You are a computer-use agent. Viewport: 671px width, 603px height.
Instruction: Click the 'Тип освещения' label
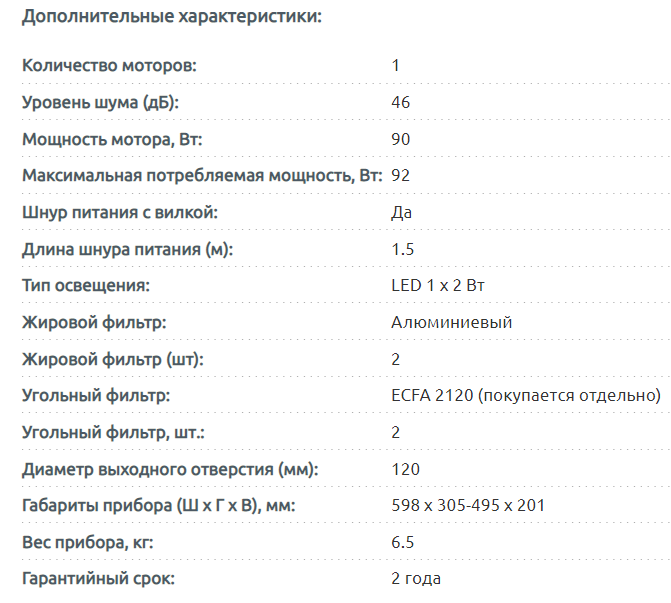86,286
